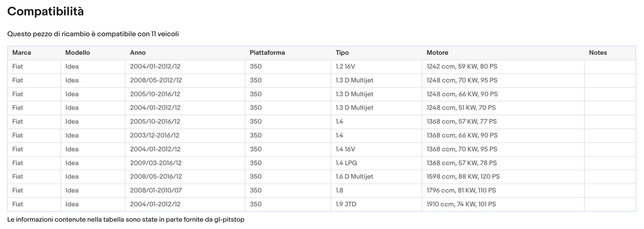Viewport: 644px width, 229px height.
Task: Click the 1.9 JTD type cell
Action: (x=346, y=204)
